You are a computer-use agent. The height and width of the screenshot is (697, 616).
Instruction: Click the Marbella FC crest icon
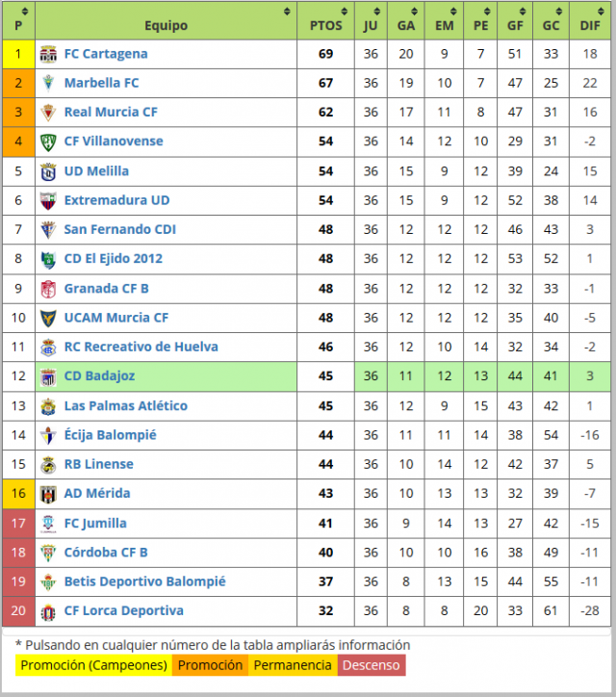[x=48, y=83]
